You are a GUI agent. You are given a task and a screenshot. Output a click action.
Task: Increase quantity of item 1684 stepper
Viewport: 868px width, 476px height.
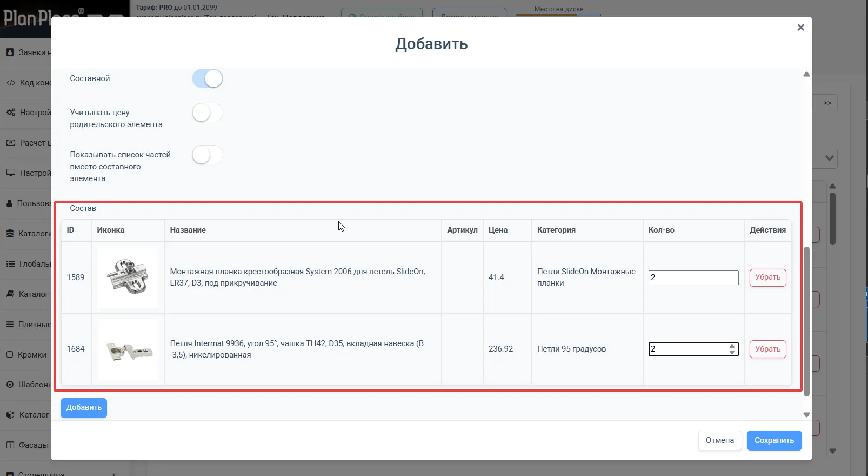(x=732, y=346)
